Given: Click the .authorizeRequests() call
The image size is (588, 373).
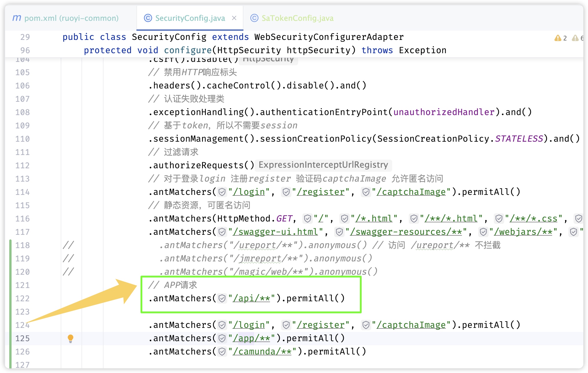Looking at the screenshot, I should (x=201, y=165).
